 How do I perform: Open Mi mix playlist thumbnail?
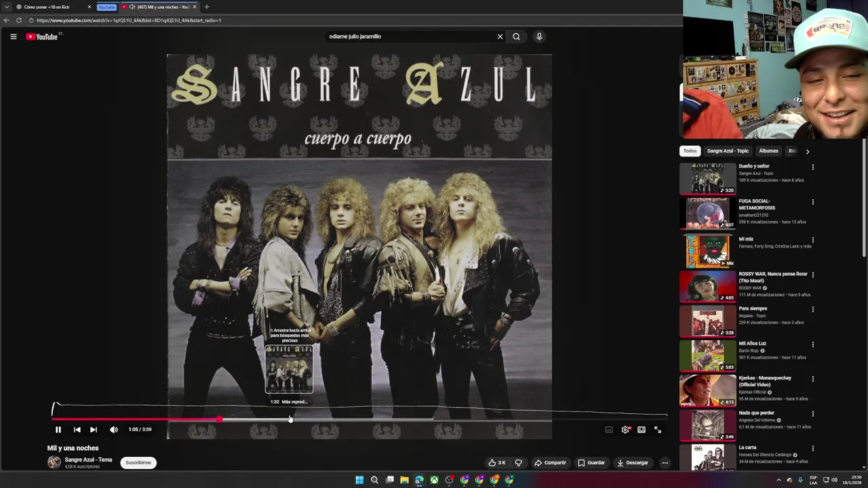[708, 251]
